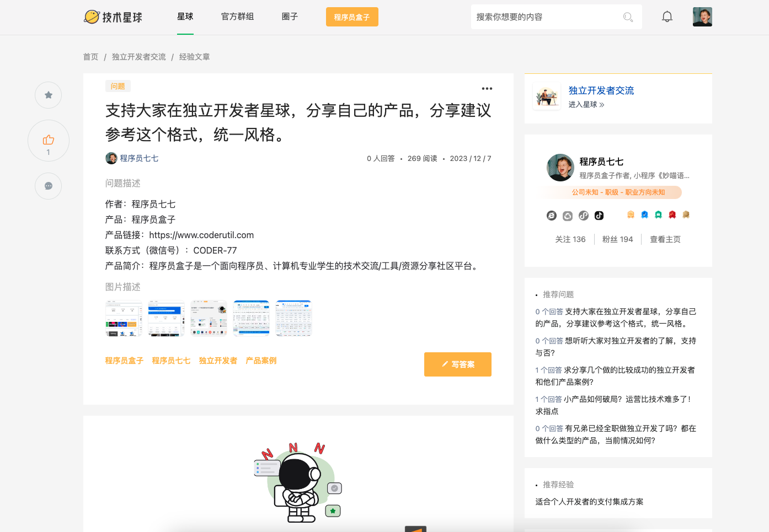Click the 2023 / 12 / 7 post date
Image resolution: width=769 pixels, height=532 pixels.
click(x=471, y=158)
